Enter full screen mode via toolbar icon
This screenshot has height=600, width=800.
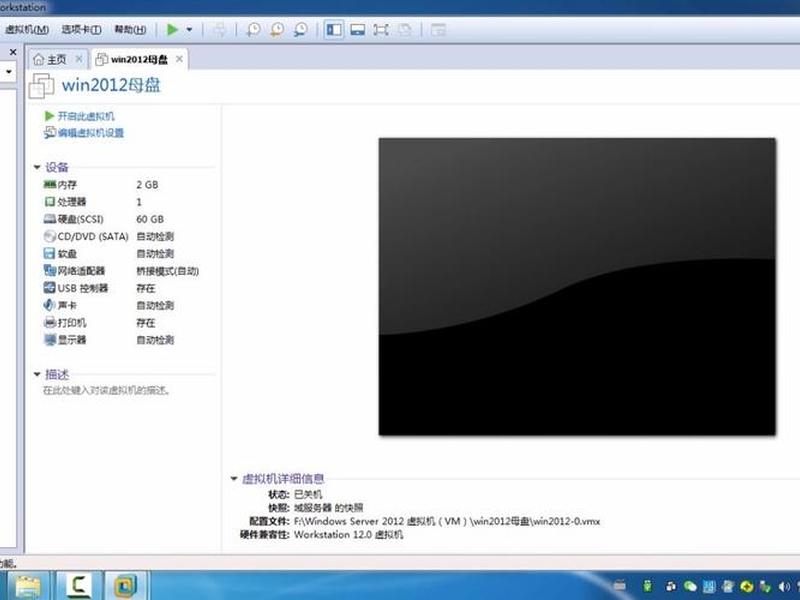click(381, 30)
